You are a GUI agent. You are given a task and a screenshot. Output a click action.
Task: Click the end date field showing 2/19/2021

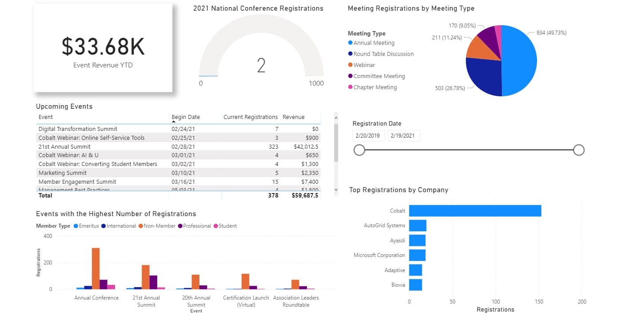[403, 135]
